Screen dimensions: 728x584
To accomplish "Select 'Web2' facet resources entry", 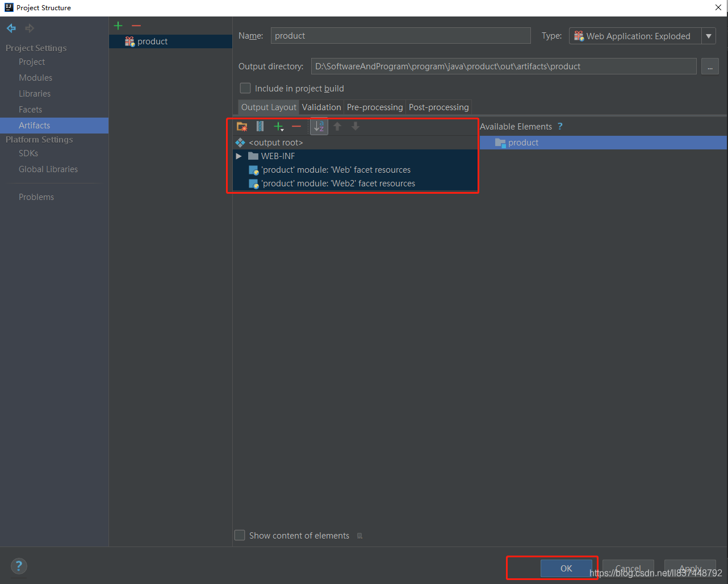I will [x=355, y=183].
